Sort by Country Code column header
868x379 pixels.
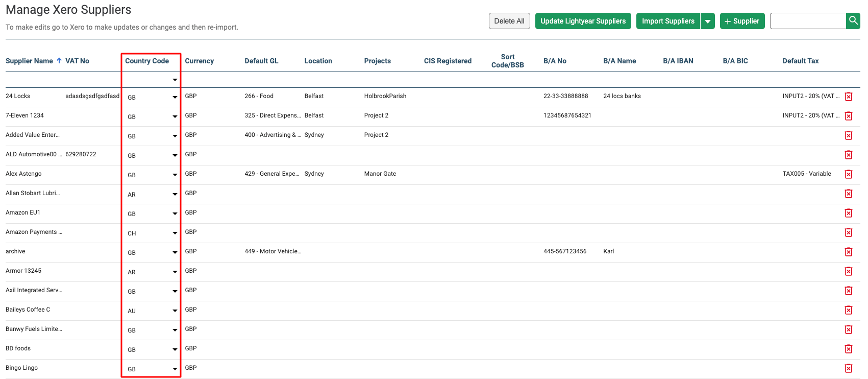(147, 61)
